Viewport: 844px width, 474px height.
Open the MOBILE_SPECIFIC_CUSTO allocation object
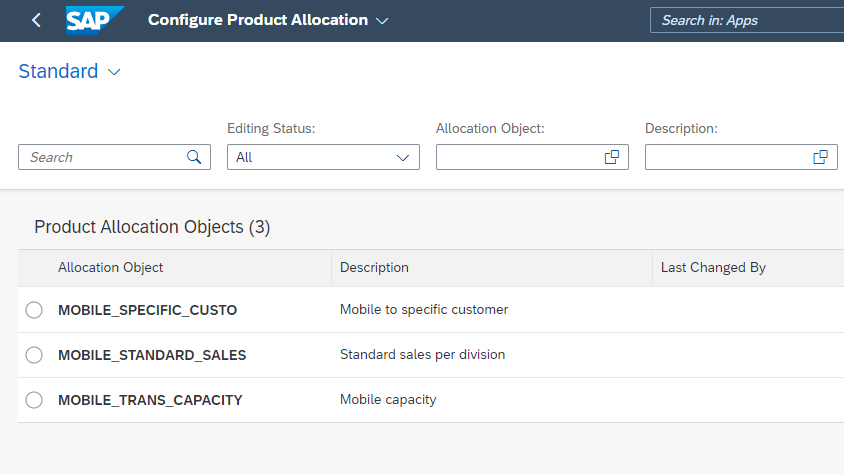coord(147,310)
